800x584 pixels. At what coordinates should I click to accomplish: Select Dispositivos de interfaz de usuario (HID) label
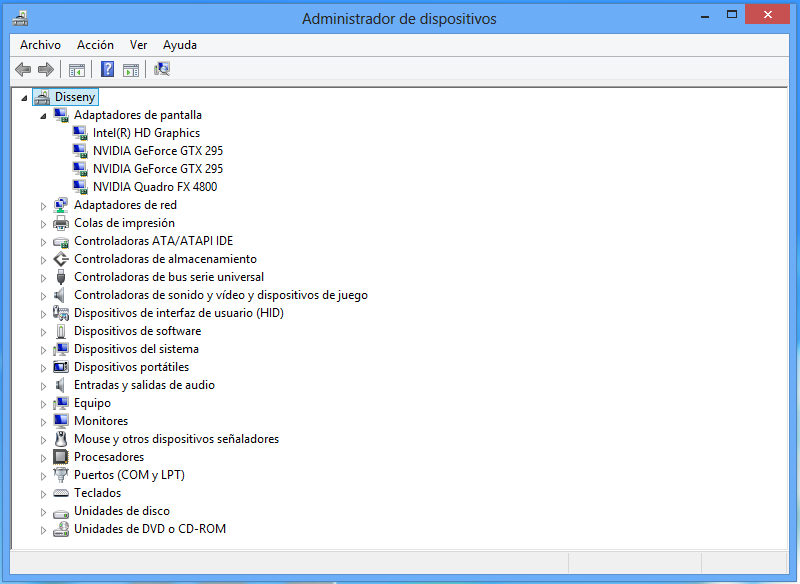179,313
